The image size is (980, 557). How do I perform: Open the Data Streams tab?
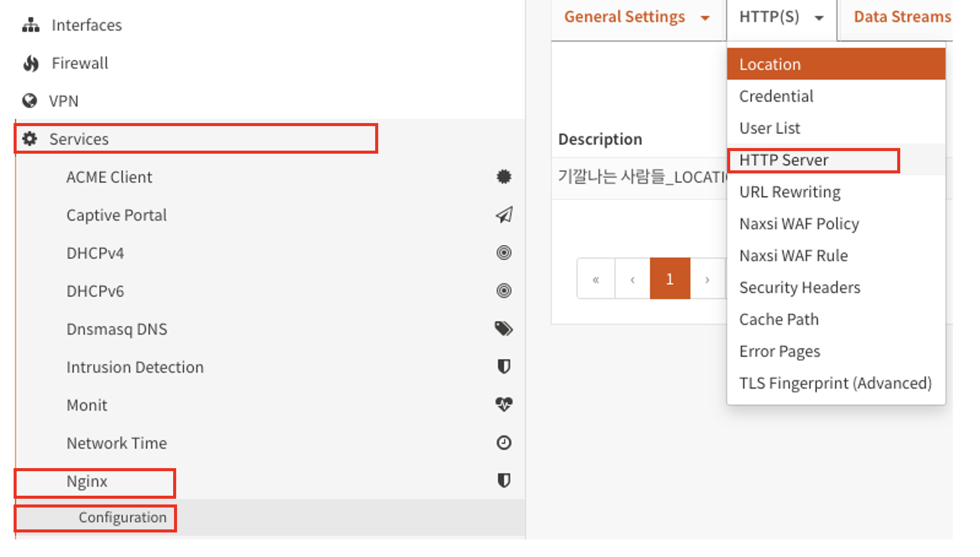902,18
